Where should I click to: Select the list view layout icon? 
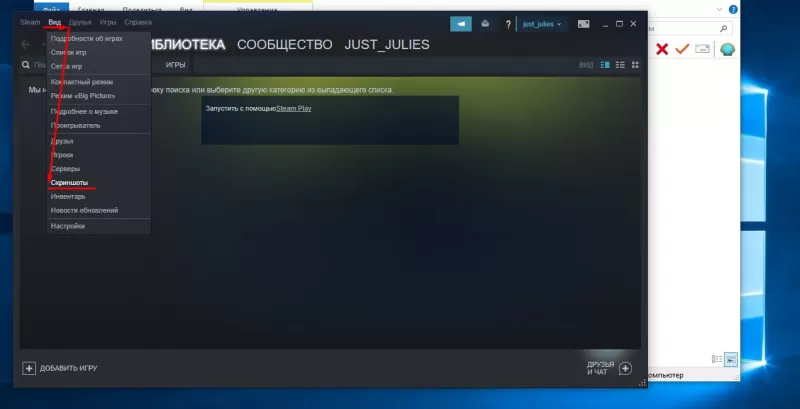(x=620, y=65)
